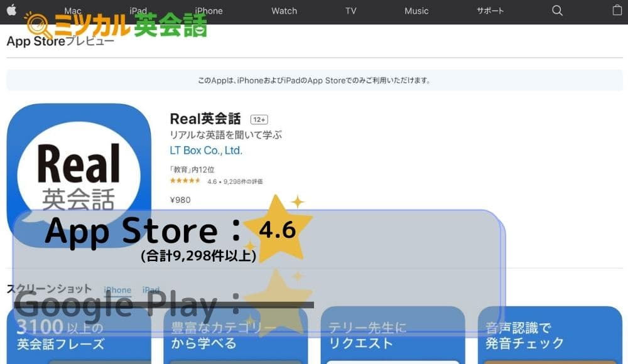
Task: Open the 3100以上の英会話フレーズ screenshot
Action: click(79, 335)
